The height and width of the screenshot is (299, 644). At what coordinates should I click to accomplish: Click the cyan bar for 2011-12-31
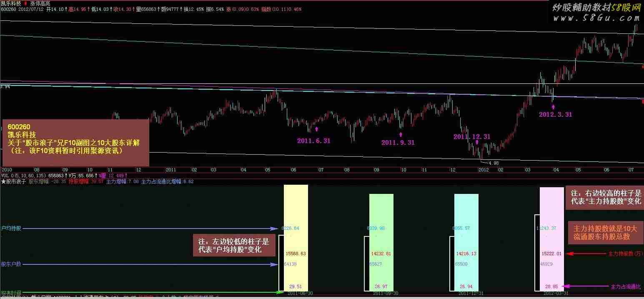click(466, 243)
